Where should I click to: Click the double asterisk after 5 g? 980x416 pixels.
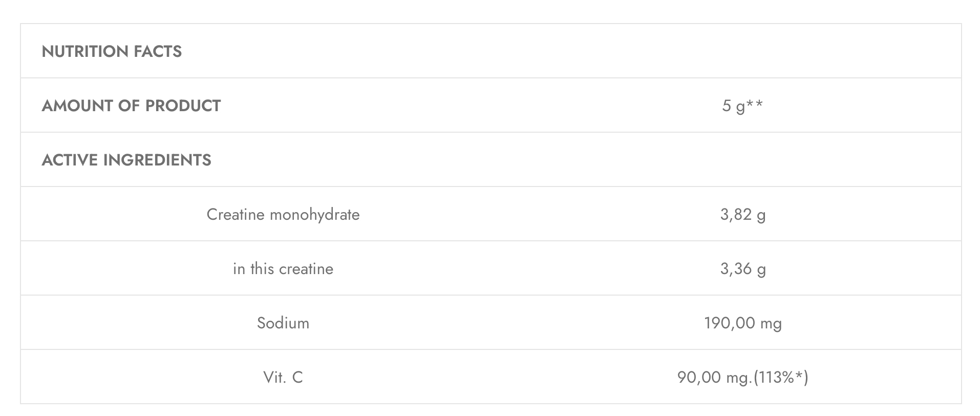[x=755, y=103]
